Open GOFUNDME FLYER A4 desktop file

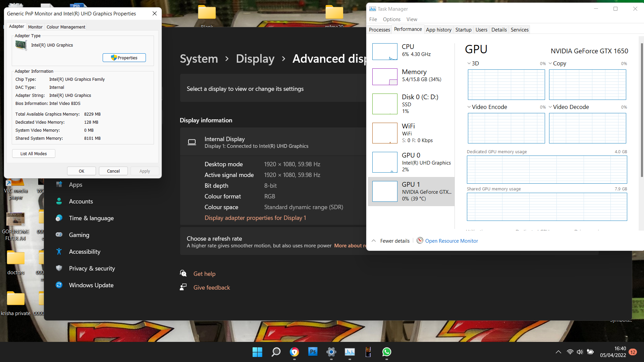[x=16, y=227]
